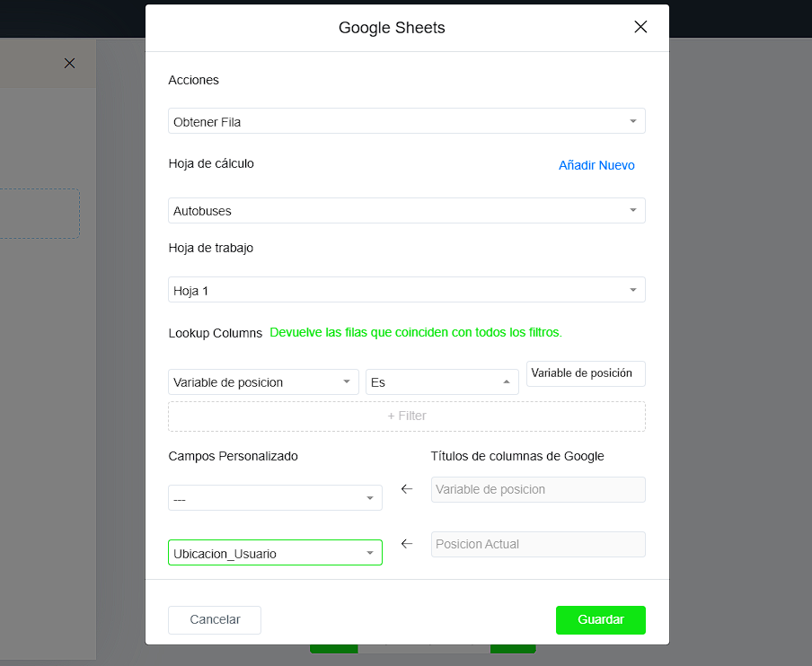This screenshot has width=812, height=666.
Task: Open the Acciones dropdown showing Obtener Fila
Action: click(x=406, y=121)
